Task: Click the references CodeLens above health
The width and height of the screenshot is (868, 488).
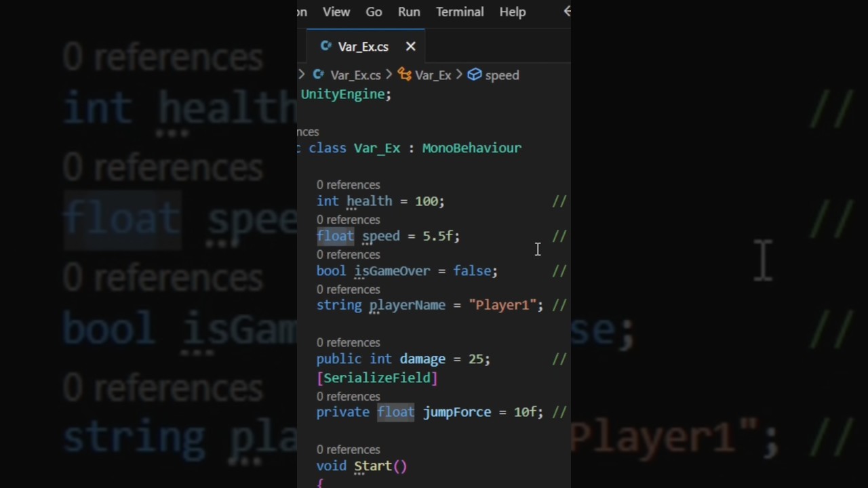Action: [349, 185]
